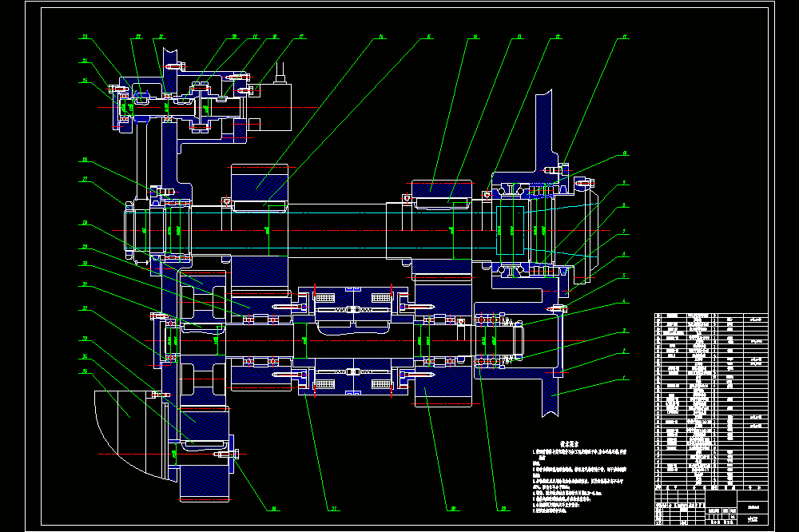The height and width of the screenshot is (532, 799).
Task: Click part callout number 2 on the right
Action: point(626,351)
